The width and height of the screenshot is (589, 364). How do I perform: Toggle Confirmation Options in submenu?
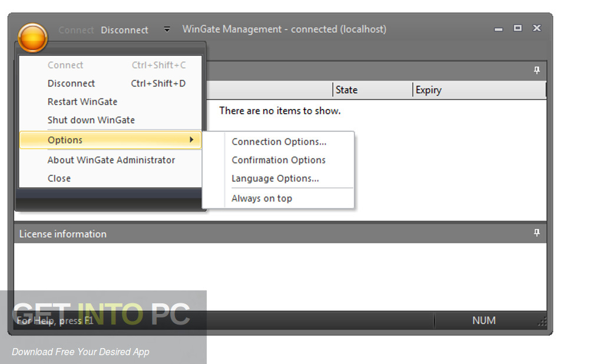[279, 160]
